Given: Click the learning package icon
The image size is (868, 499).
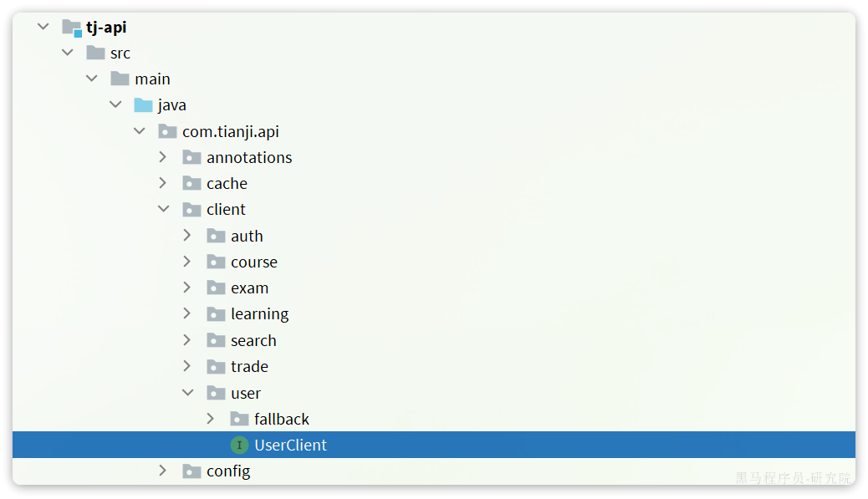Looking at the screenshot, I should point(216,314).
